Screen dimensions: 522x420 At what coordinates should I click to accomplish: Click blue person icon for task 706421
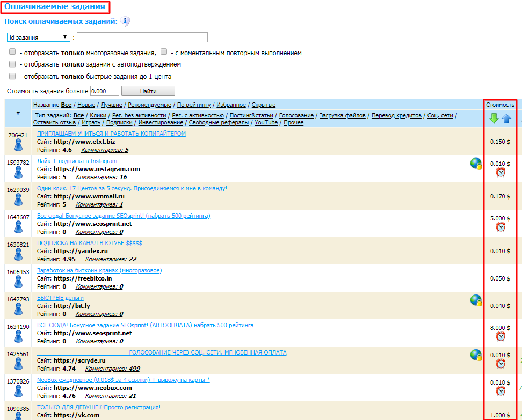tap(18, 144)
